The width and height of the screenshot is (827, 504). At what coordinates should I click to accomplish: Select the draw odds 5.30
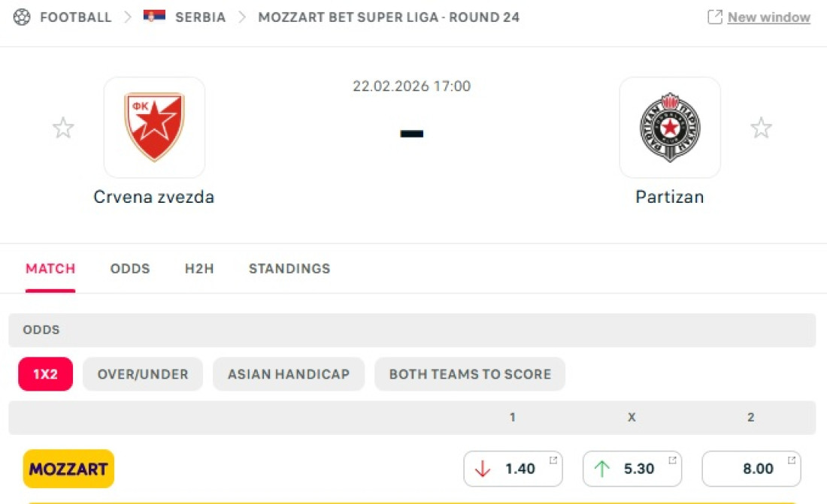[632, 469]
